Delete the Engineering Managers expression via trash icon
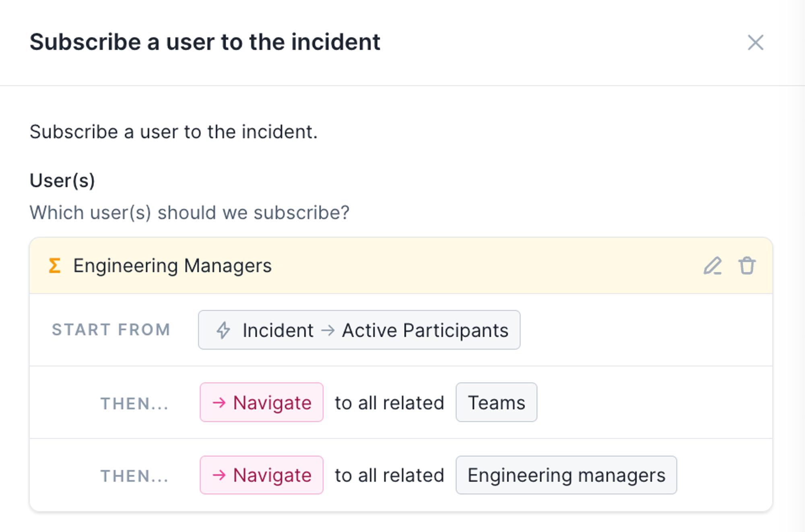805x532 pixels. tap(747, 266)
